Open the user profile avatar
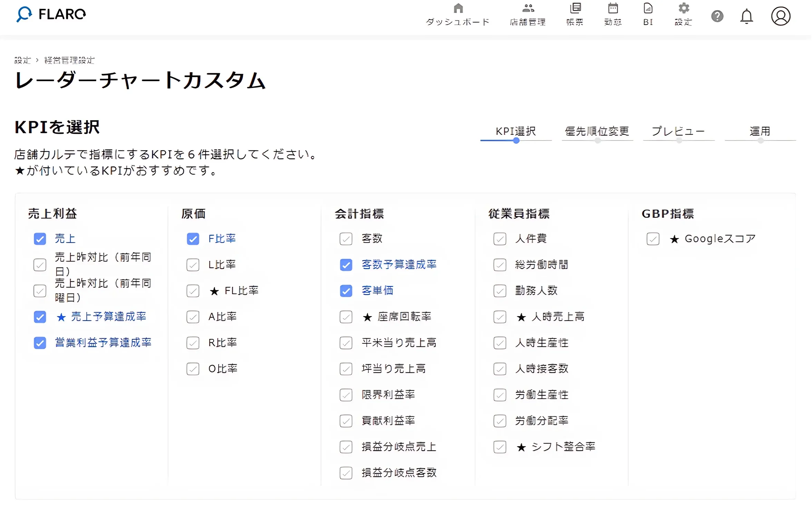This screenshot has width=812, height=508. click(x=781, y=16)
